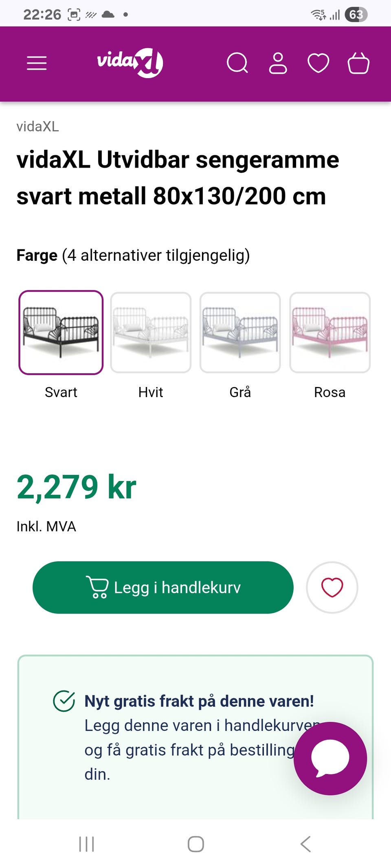
Task: Open the search magnifier icon
Action: (x=237, y=63)
